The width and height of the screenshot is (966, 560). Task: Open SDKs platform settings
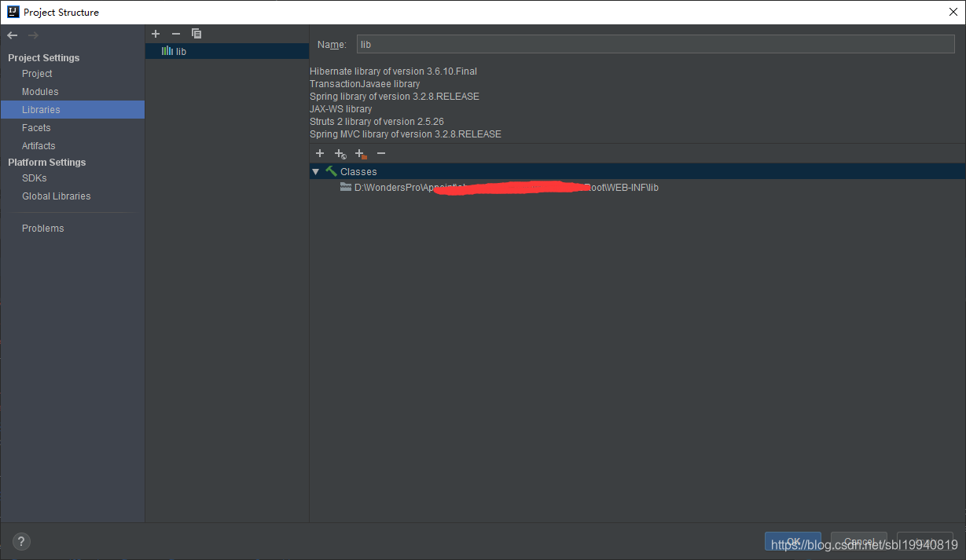pos(35,178)
